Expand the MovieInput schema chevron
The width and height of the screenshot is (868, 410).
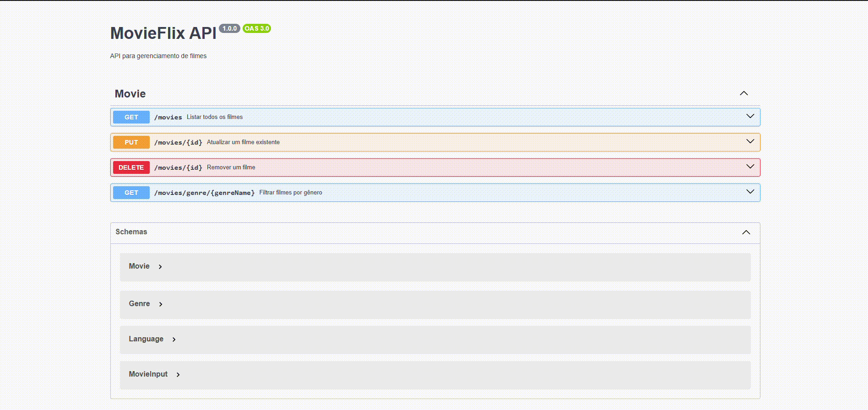coord(178,375)
